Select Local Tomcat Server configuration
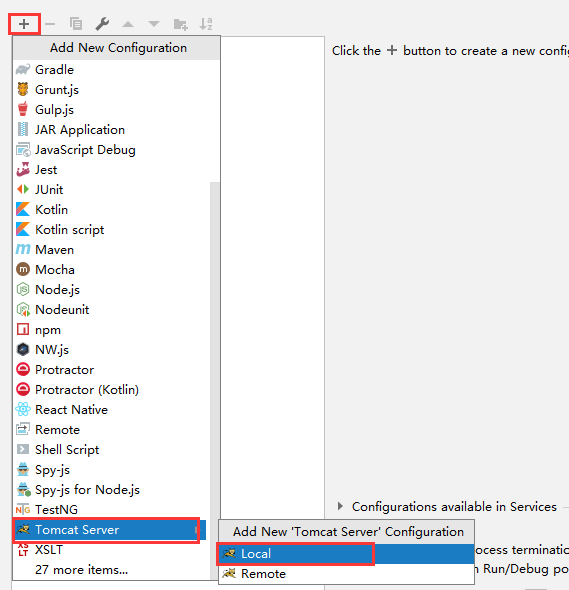Viewport: 569px width, 590px height. (x=347, y=554)
